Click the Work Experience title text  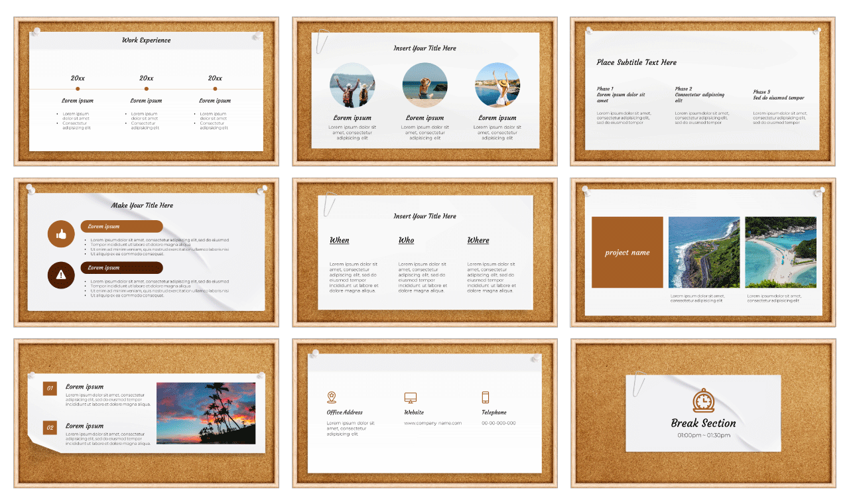pos(146,40)
